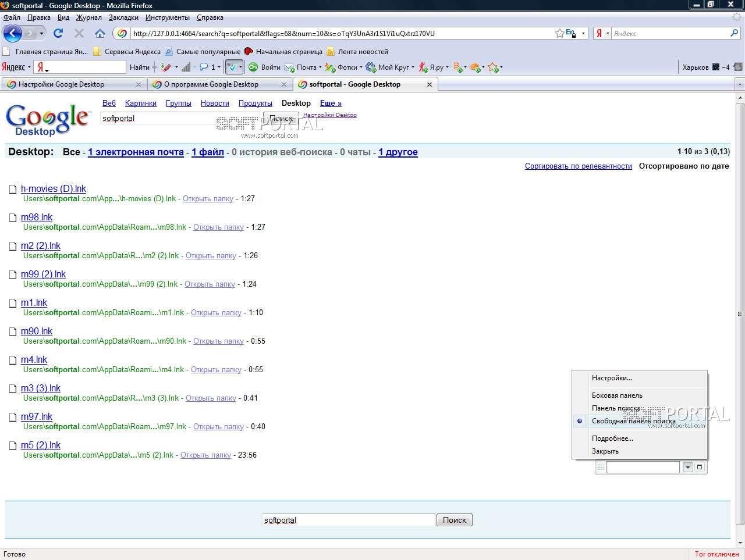745x560 pixels.
Task: Open the Новости link
Action: 215,104
